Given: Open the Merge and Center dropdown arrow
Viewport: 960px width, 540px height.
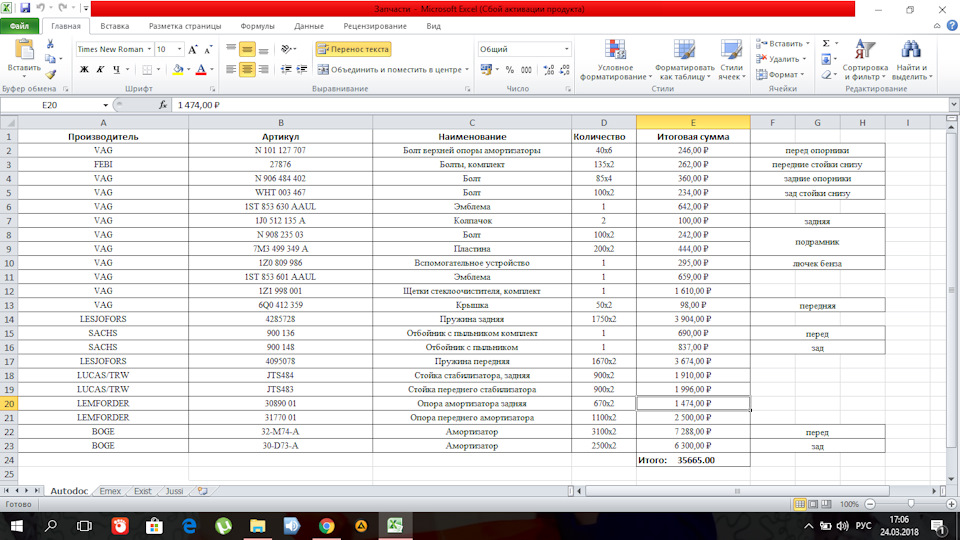Looking at the screenshot, I should [x=467, y=70].
